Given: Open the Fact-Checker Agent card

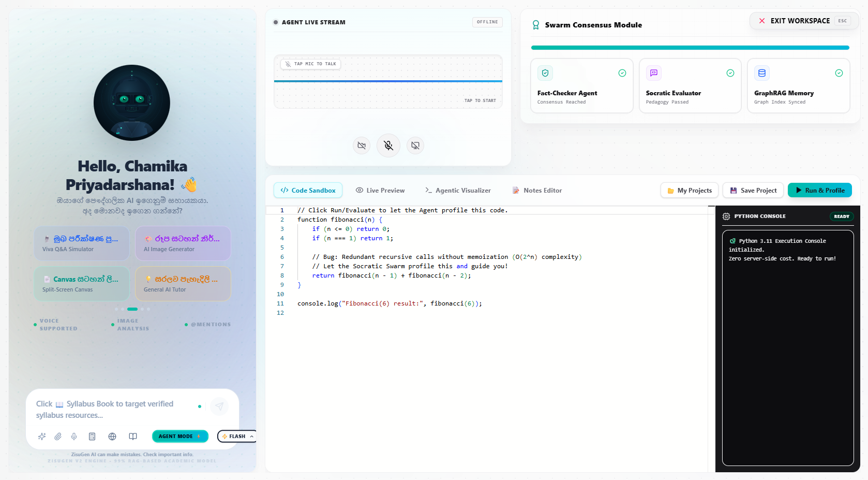Looking at the screenshot, I should coord(582,85).
